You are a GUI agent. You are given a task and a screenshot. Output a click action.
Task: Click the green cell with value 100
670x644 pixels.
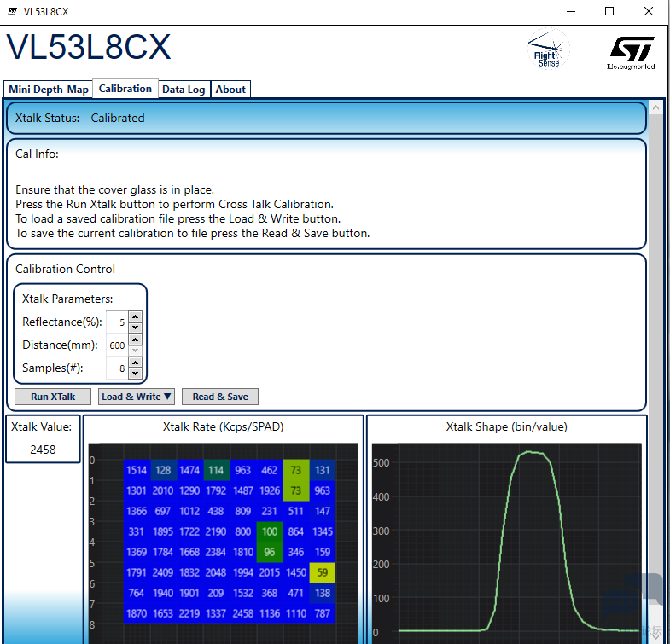click(x=270, y=531)
